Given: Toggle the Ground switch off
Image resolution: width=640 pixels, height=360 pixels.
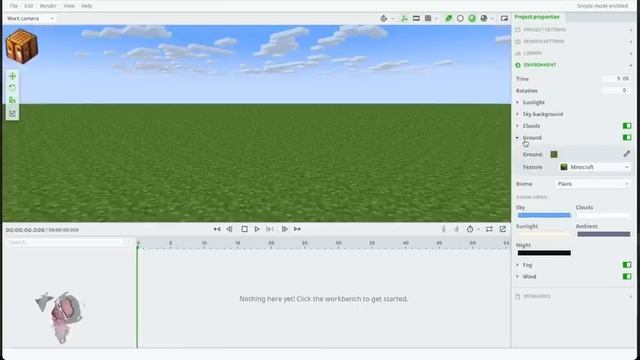Looking at the screenshot, I should (627, 138).
